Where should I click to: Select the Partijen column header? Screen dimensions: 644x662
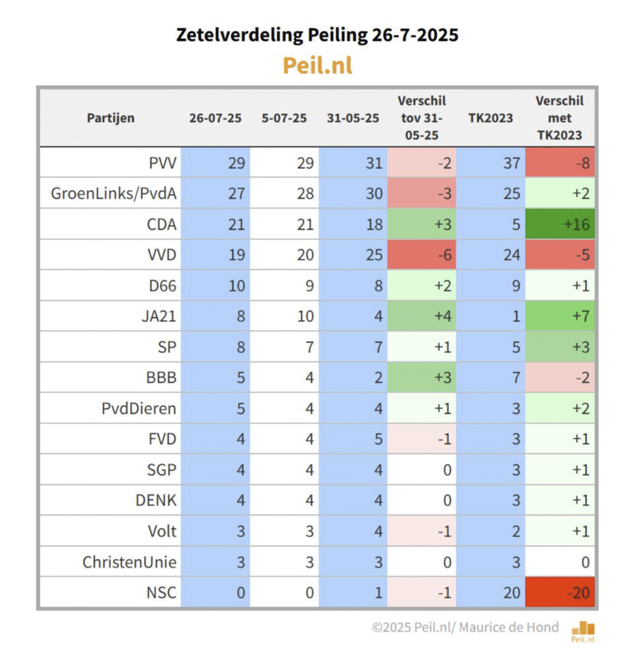point(111,118)
